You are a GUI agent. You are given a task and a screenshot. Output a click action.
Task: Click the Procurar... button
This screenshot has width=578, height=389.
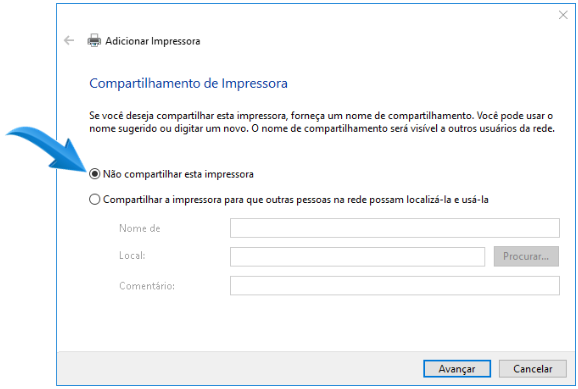pos(526,256)
